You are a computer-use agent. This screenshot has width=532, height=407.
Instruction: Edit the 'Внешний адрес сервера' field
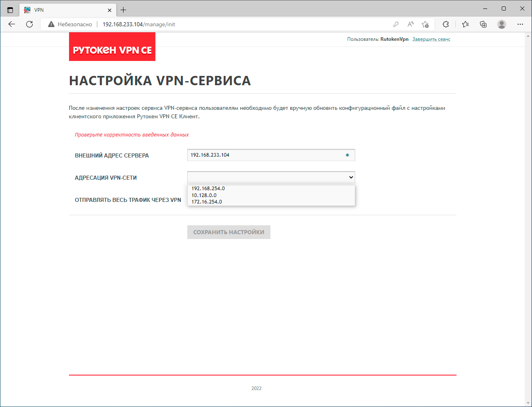tap(271, 155)
